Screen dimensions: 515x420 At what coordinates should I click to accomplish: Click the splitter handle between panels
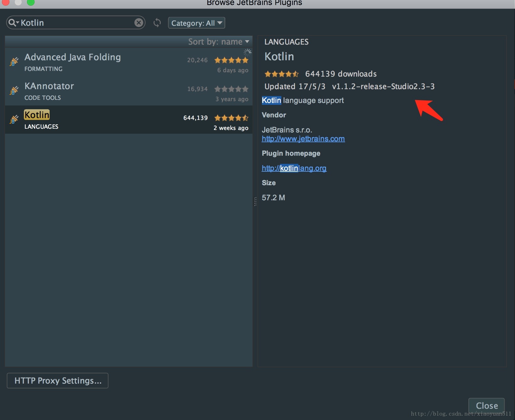pyautogui.click(x=255, y=201)
